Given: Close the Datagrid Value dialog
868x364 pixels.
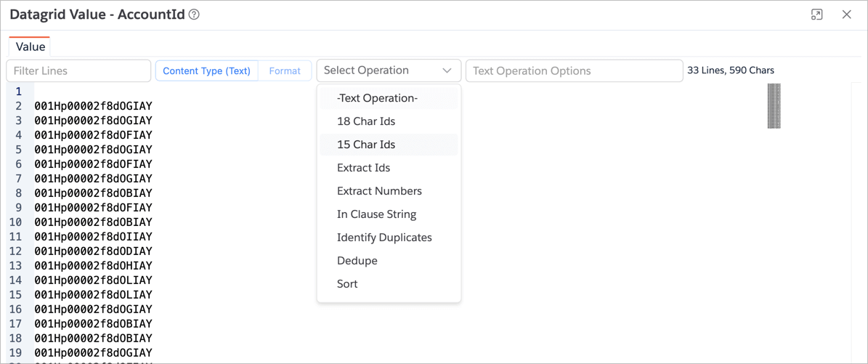Looking at the screenshot, I should pos(846,15).
